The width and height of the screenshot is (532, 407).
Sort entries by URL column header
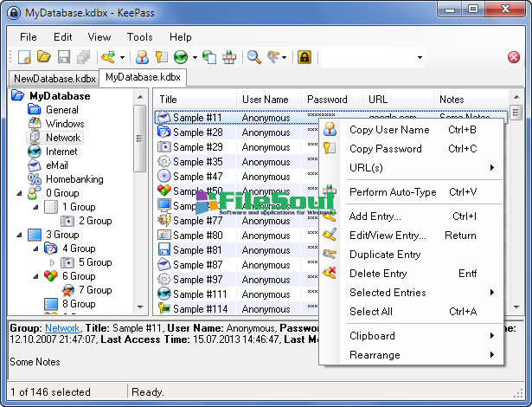click(x=398, y=100)
